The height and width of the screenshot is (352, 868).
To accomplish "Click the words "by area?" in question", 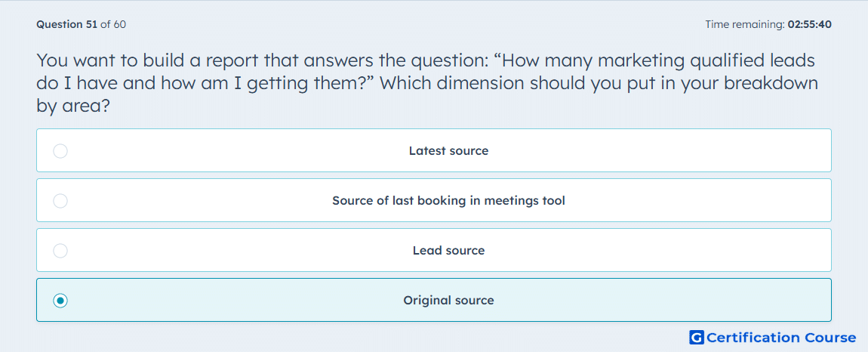I will [72, 106].
